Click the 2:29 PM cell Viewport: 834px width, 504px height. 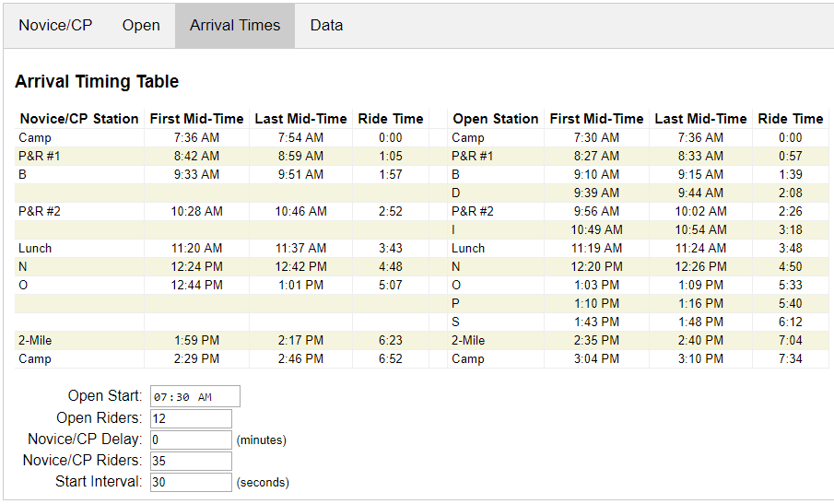[x=197, y=358]
